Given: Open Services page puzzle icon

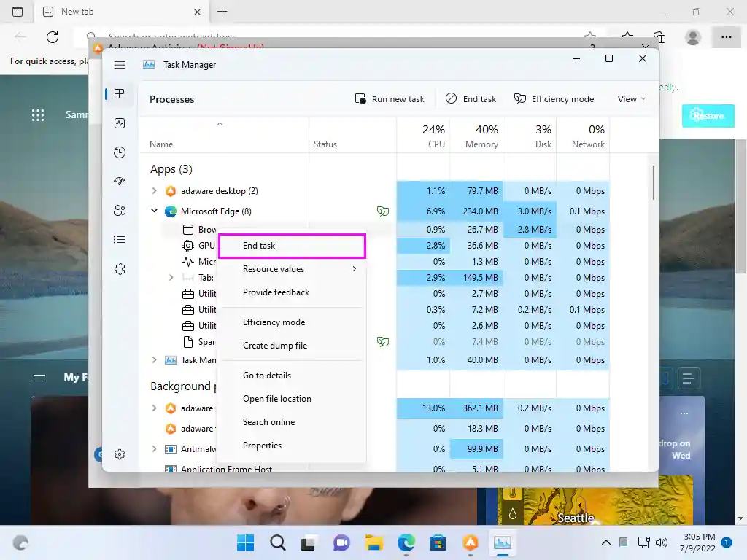Looking at the screenshot, I should click(120, 269).
